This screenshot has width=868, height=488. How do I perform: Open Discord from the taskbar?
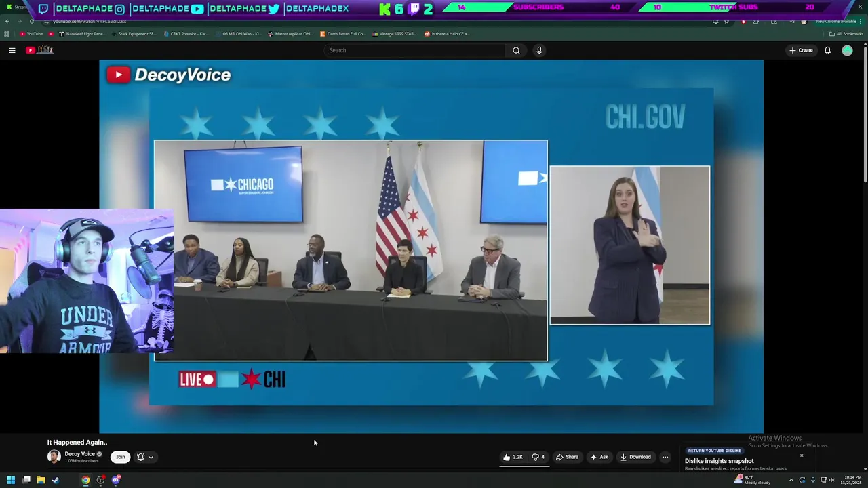116,480
